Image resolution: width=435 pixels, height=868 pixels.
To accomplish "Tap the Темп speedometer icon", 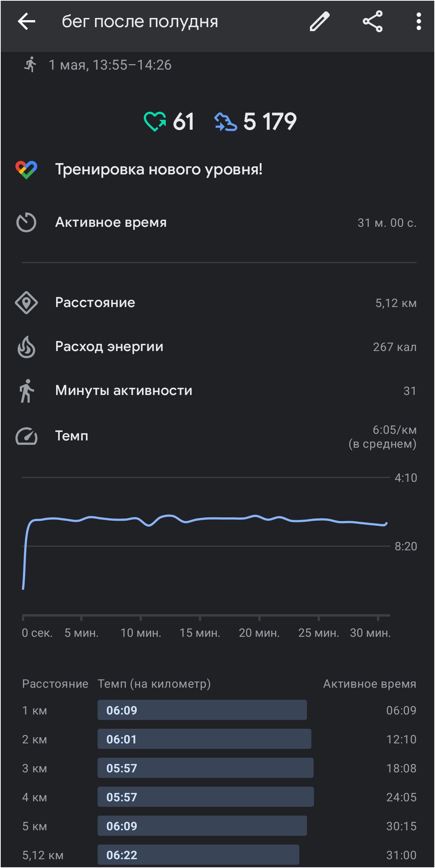I will (x=26, y=436).
